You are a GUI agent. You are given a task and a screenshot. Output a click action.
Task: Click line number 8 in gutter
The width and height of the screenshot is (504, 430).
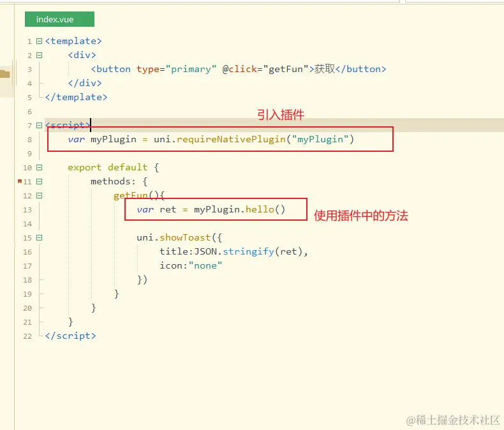[29, 140]
